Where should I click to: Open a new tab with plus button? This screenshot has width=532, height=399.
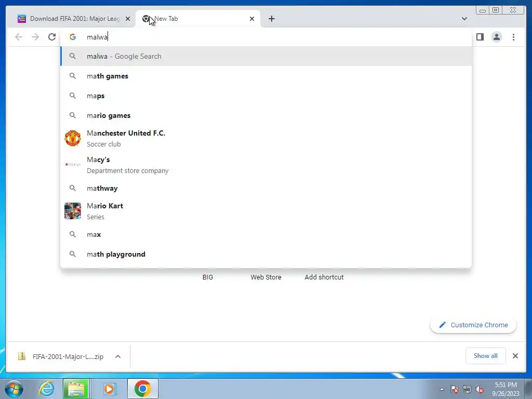coord(271,19)
